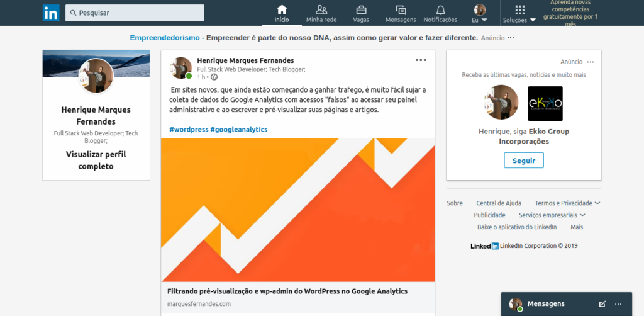Open Notificações bell tab
This screenshot has height=316, width=644.
pos(440,14)
